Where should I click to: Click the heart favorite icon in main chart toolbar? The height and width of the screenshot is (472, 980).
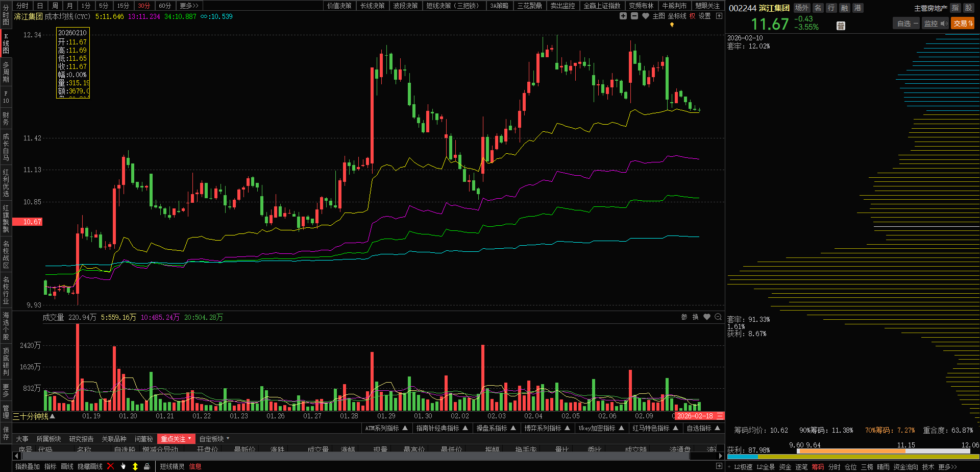point(646,16)
